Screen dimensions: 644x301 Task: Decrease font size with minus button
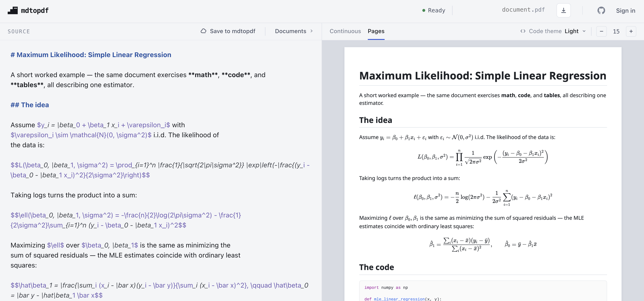click(601, 31)
